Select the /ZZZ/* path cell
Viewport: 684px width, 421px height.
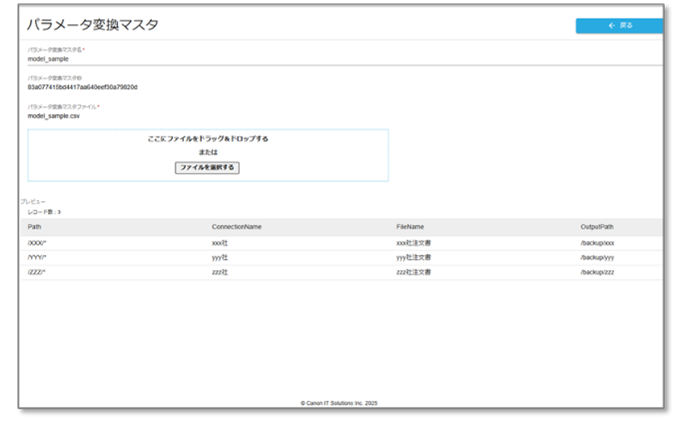(x=38, y=272)
